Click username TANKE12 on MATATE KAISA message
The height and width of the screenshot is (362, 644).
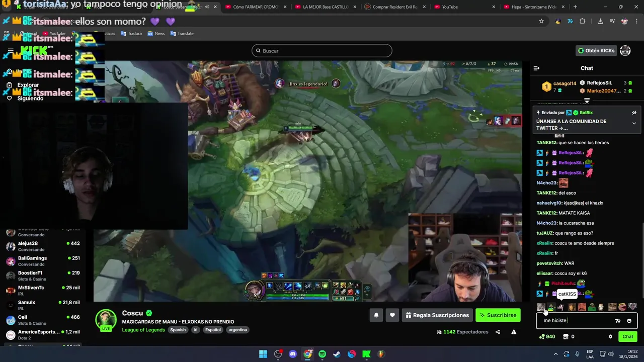[547, 213]
